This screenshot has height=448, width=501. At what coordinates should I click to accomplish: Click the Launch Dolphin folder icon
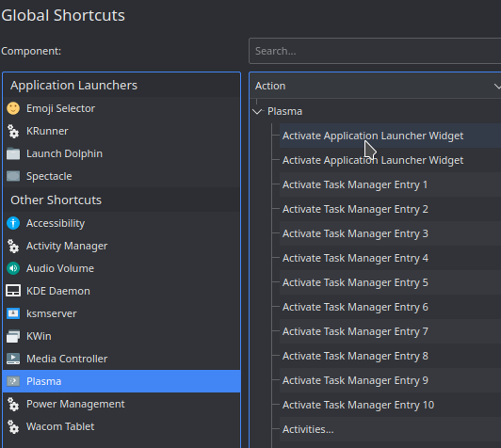click(13, 153)
